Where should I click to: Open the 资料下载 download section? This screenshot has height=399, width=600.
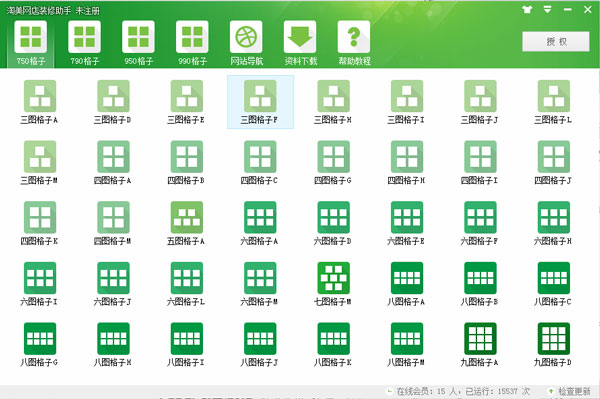point(300,43)
